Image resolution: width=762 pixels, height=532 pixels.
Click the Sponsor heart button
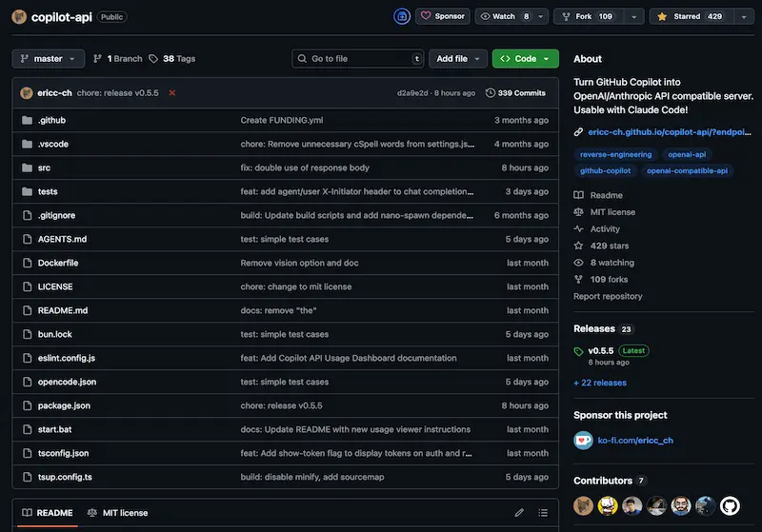[443, 16]
